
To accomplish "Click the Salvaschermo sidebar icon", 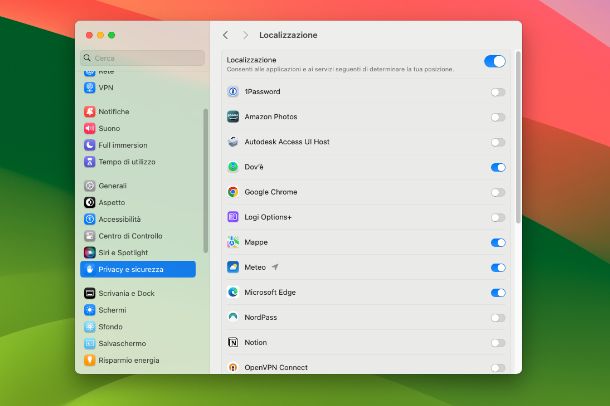I will [89, 343].
